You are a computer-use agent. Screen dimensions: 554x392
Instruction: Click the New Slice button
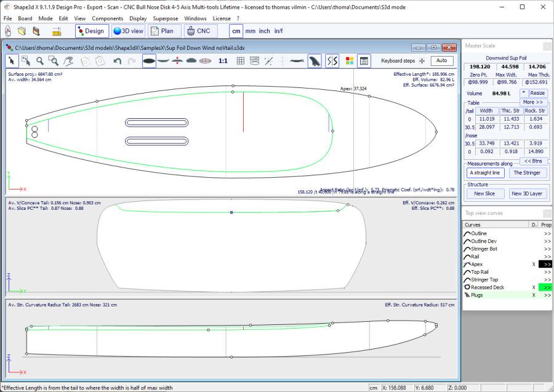click(x=484, y=194)
